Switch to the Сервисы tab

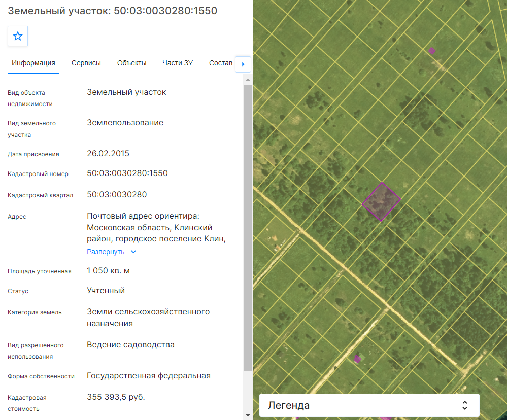[86, 63]
